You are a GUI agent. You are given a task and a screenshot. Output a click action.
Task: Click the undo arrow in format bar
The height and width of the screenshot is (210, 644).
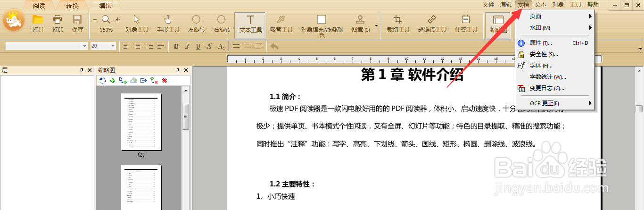click(274, 46)
